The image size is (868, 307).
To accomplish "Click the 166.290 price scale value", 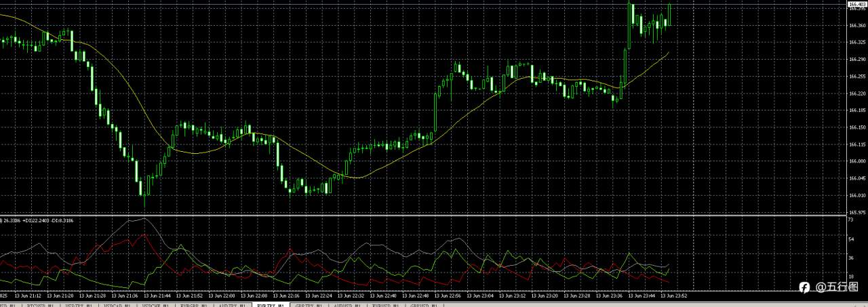I will (x=856, y=59).
